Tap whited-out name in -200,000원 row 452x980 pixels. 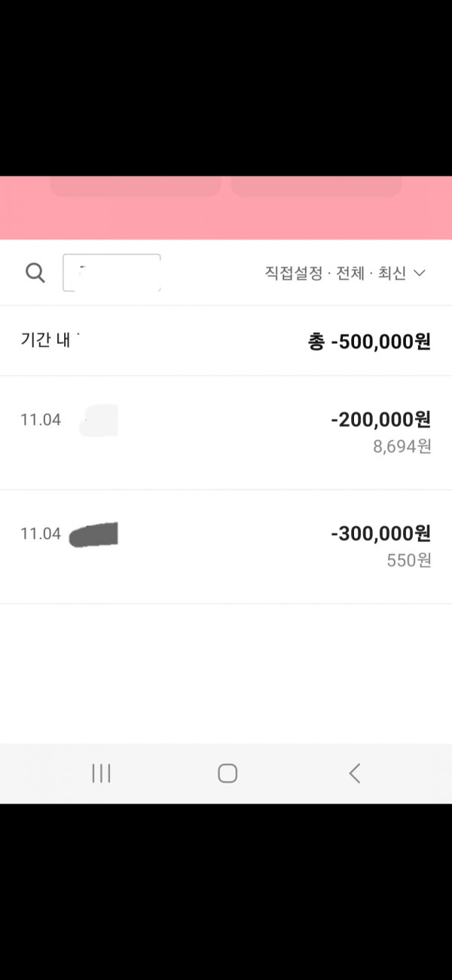pos(99,420)
